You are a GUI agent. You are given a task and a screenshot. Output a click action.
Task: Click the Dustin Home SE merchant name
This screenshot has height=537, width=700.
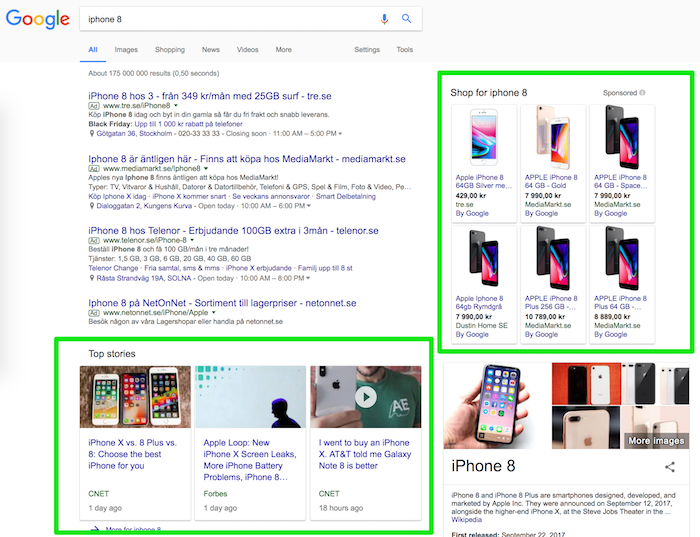pos(481,325)
